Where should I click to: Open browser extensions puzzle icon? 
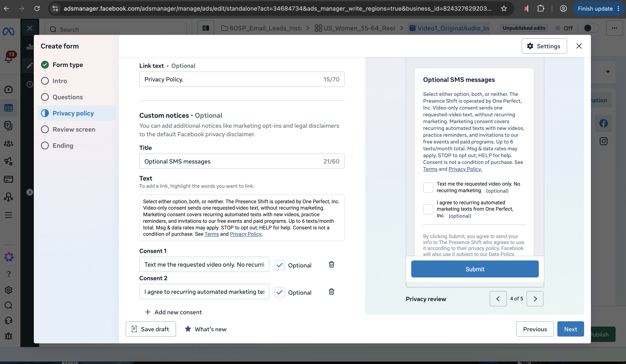coord(541,9)
